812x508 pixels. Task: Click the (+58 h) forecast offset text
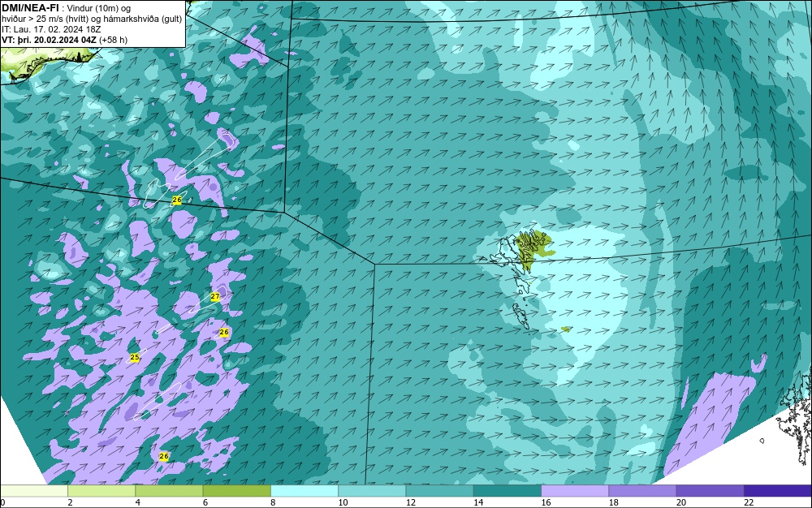click(114, 40)
